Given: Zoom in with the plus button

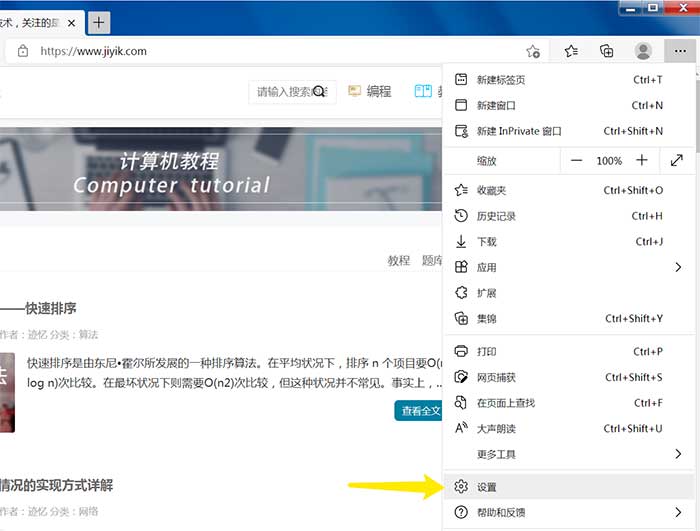Looking at the screenshot, I should [x=642, y=160].
